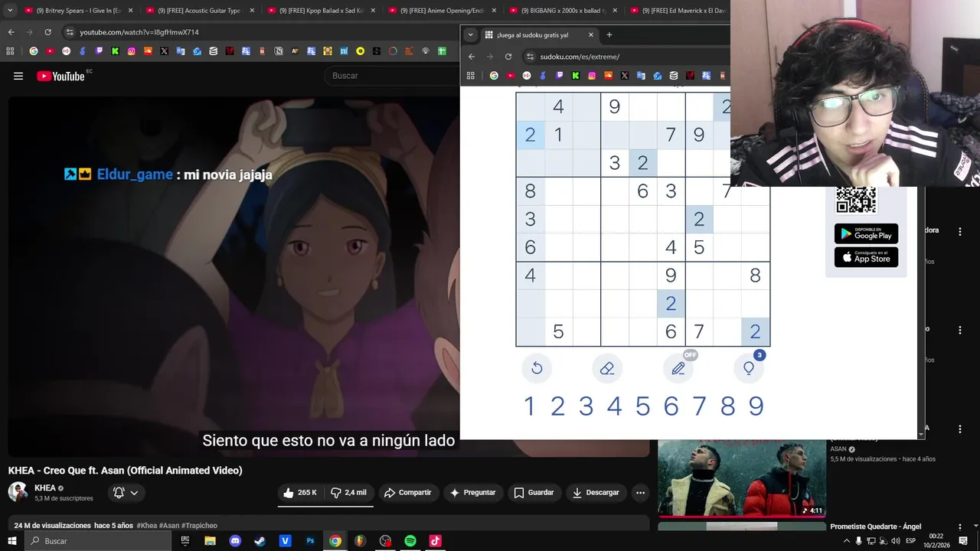This screenshot has width=980, height=551.
Task: Open TikTok from the taskbar
Action: (435, 541)
